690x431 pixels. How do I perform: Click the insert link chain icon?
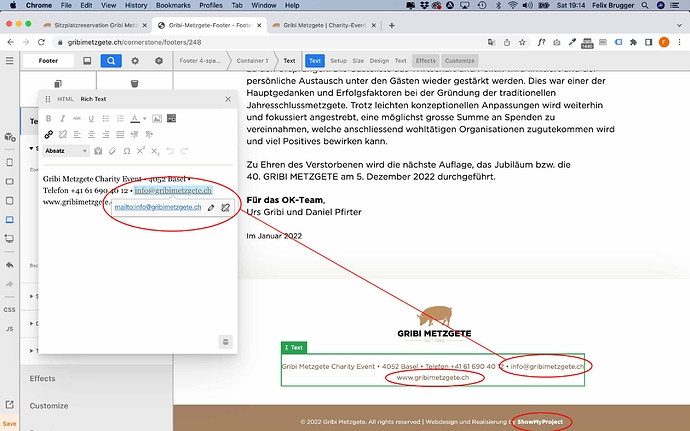(x=48, y=134)
